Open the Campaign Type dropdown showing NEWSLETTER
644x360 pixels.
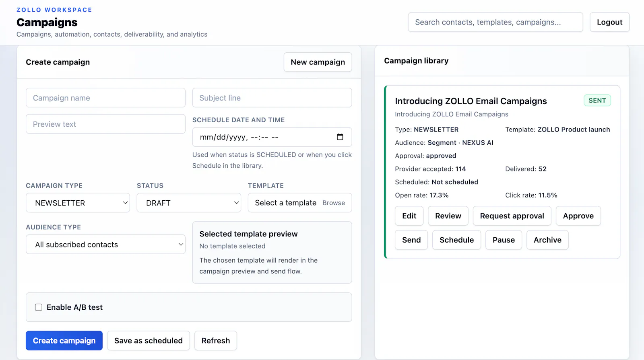tap(78, 203)
